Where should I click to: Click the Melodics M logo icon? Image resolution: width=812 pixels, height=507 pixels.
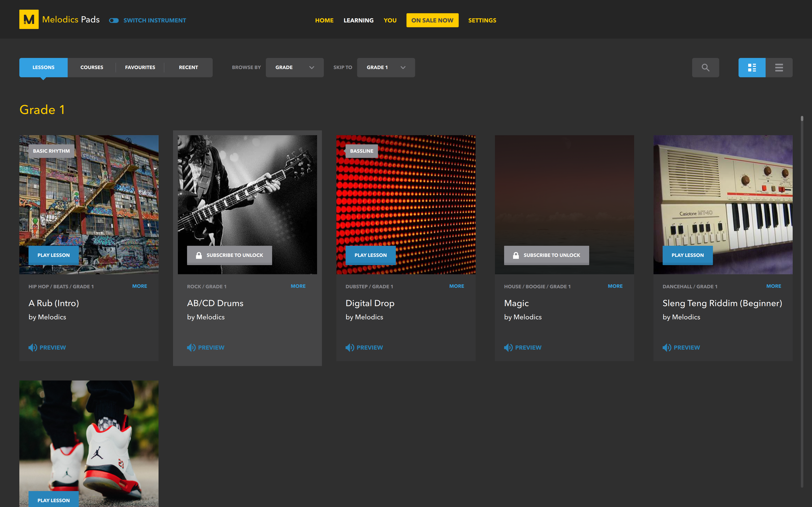click(x=29, y=20)
